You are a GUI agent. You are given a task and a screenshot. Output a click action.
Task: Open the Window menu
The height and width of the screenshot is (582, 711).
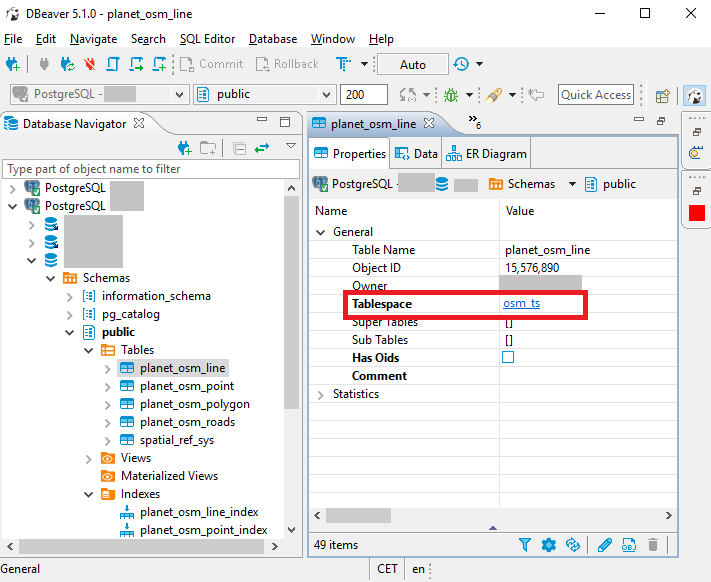point(333,39)
